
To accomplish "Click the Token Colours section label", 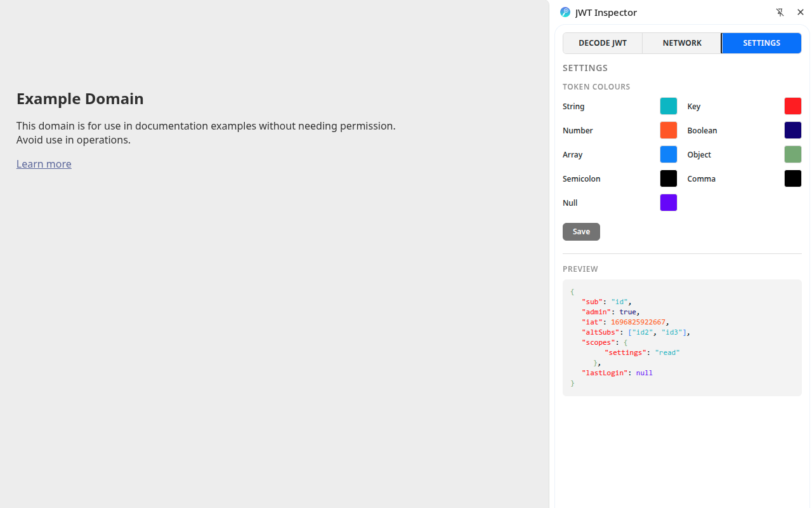I will coord(596,87).
